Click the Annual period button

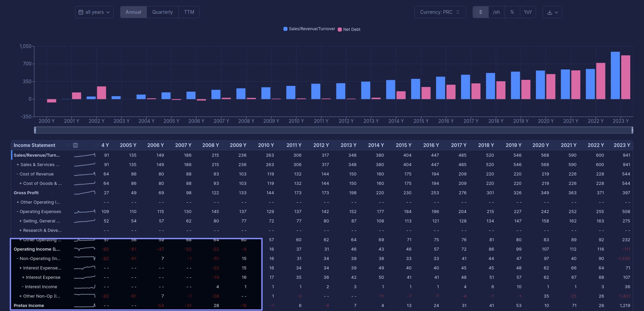(x=133, y=12)
